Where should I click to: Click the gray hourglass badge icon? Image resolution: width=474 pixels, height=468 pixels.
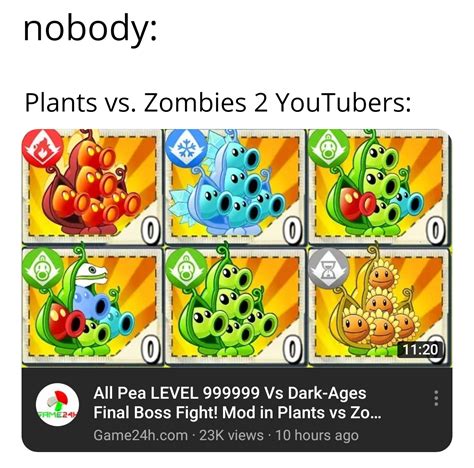329,269
